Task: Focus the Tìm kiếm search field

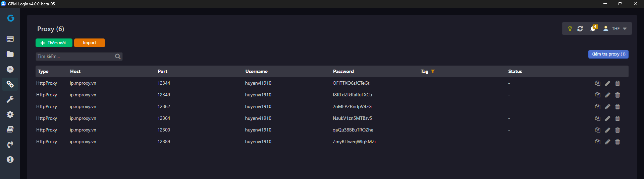Action: pyautogui.click(x=75, y=57)
